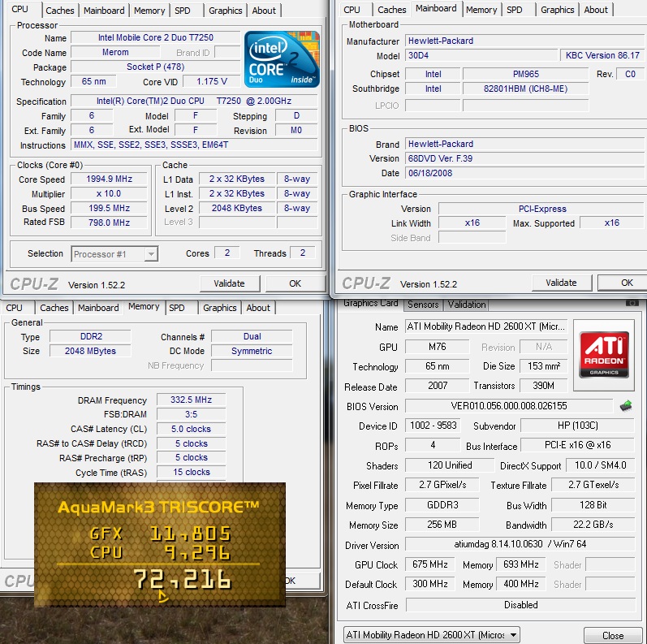Click Validate in CPU tab window
The image size is (647, 644).
click(230, 283)
